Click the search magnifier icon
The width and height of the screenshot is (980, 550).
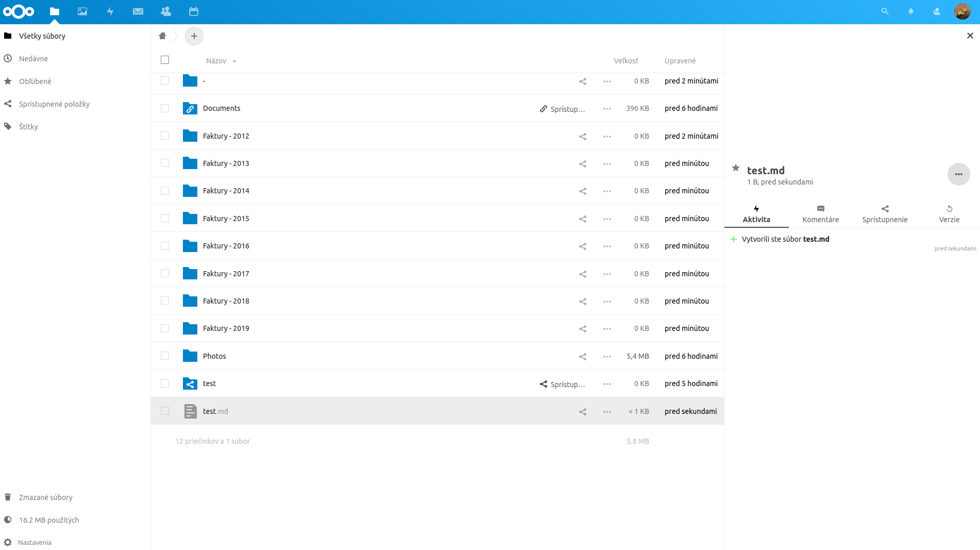point(885,11)
